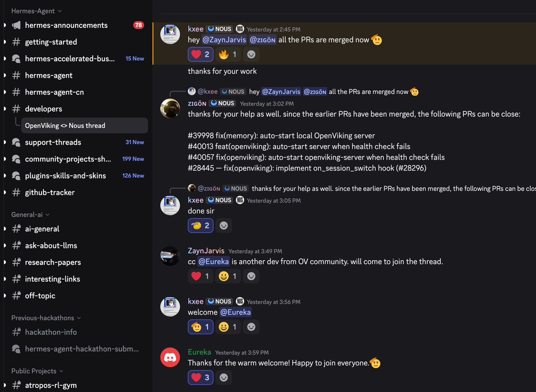Click the add reaction icon under Eureka's message
The image size is (536, 392).
(224, 377)
